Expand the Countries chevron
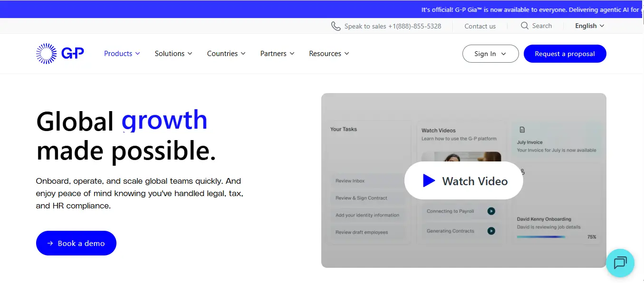This screenshot has height=283, width=644. (243, 54)
